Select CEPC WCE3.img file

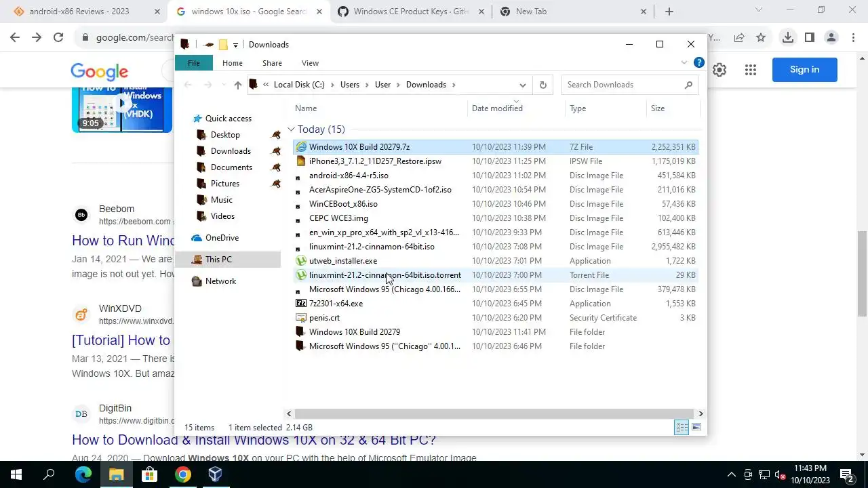(496, 218)
